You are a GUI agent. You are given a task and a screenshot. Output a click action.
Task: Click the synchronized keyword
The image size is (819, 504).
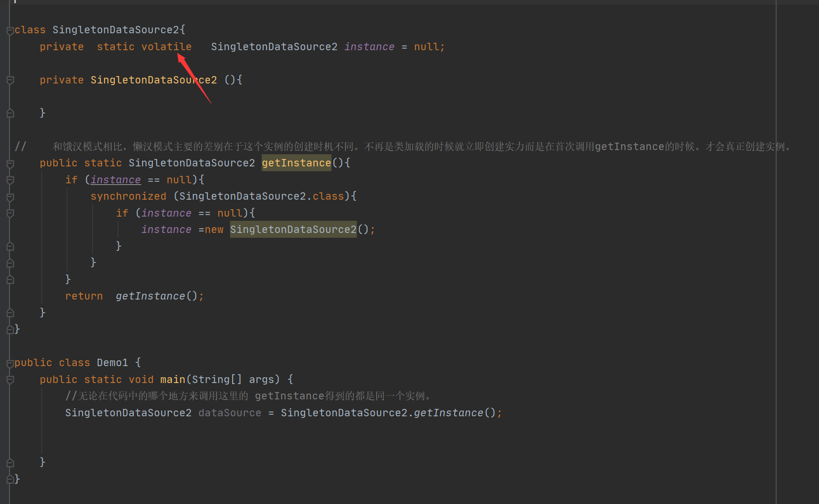[128, 196]
